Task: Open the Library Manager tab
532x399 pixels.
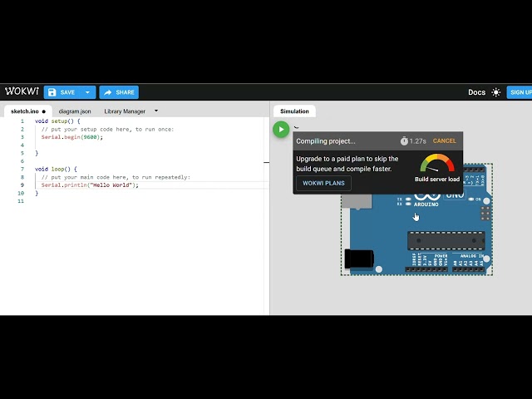Action: [x=125, y=111]
